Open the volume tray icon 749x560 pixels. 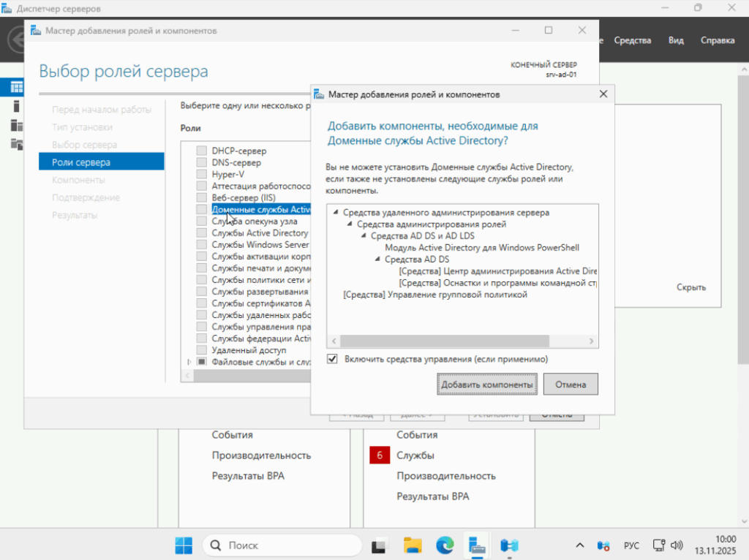677,545
